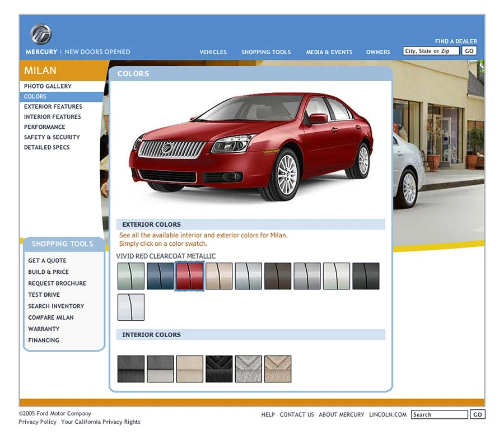The image size is (504, 444).
Task: Open the Photo Gallery section
Action: [48, 86]
